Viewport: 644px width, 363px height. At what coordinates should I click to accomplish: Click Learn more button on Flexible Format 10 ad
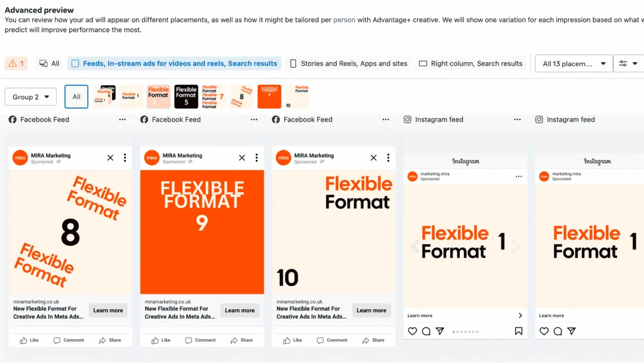click(371, 310)
